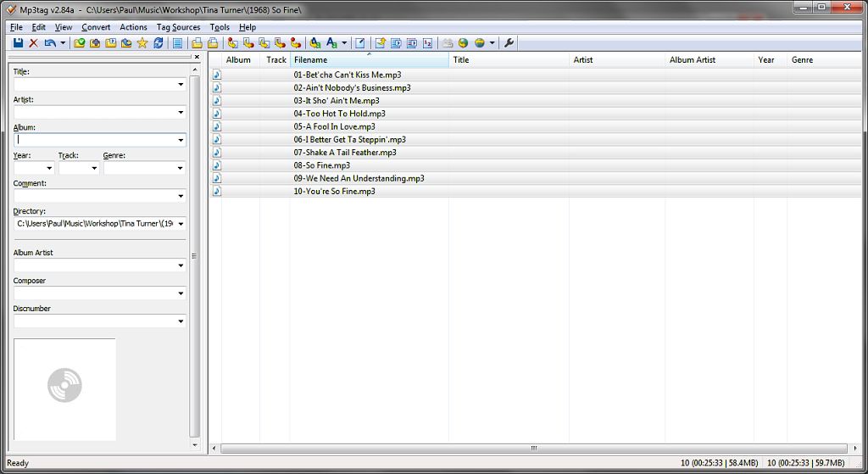Screen dimensions: 868x474
Task: Open the Tag Sources menu
Action: [x=178, y=27]
